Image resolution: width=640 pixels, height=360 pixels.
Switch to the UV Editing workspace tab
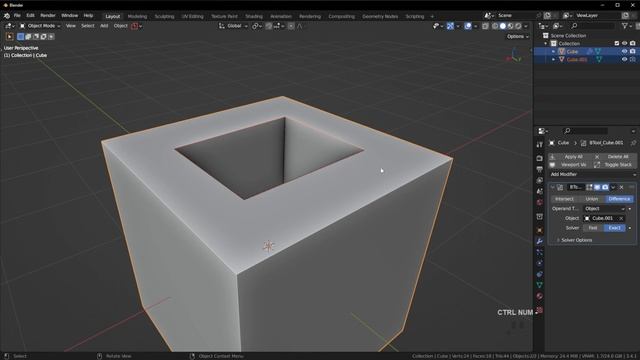point(193,16)
